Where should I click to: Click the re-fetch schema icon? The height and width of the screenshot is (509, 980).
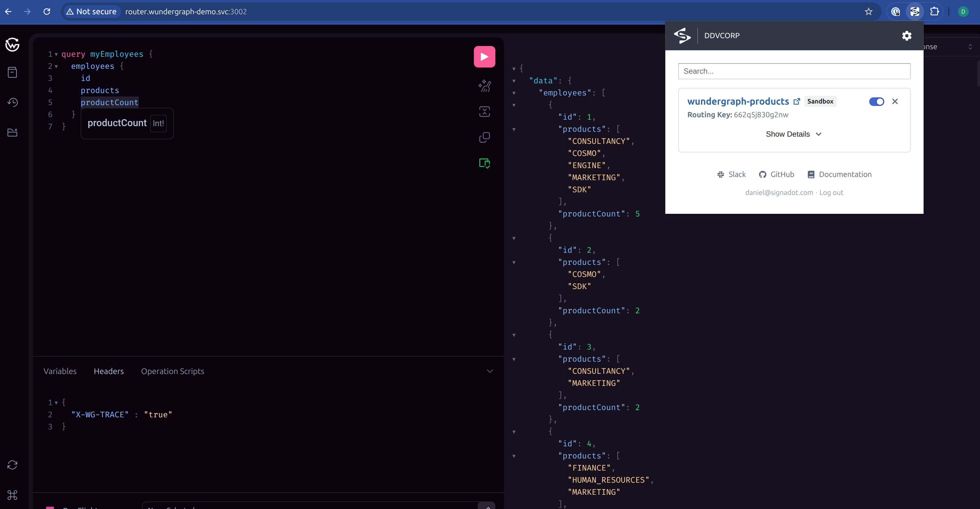point(12,465)
